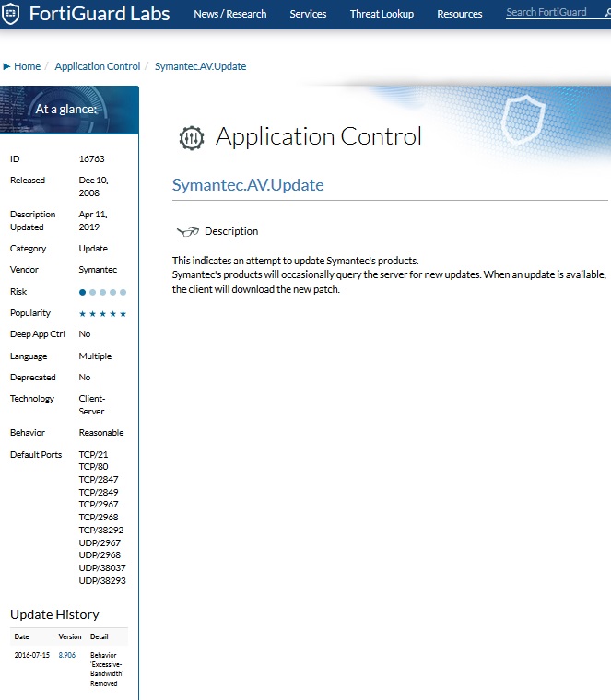Click the Search FortiGuard input field

point(554,13)
